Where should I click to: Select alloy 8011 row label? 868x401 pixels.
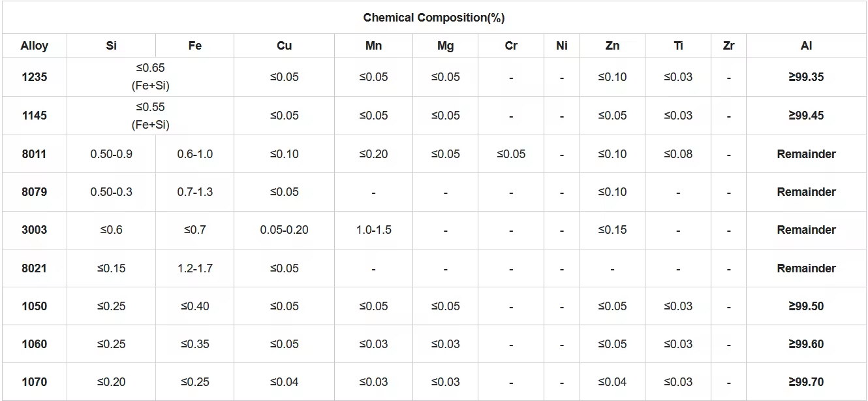point(34,154)
